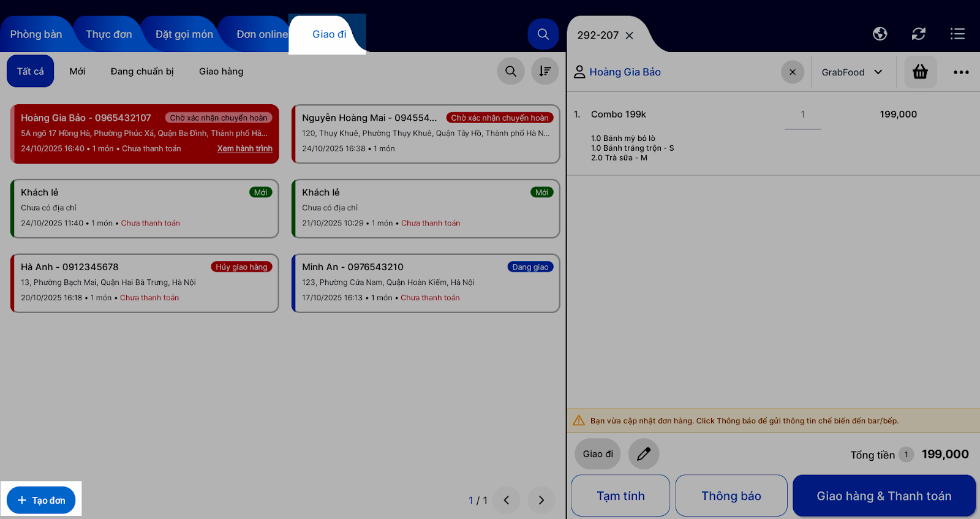This screenshot has width=980, height=519.
Task: Edit the order with the pencil icon
Action: point(644,454)
